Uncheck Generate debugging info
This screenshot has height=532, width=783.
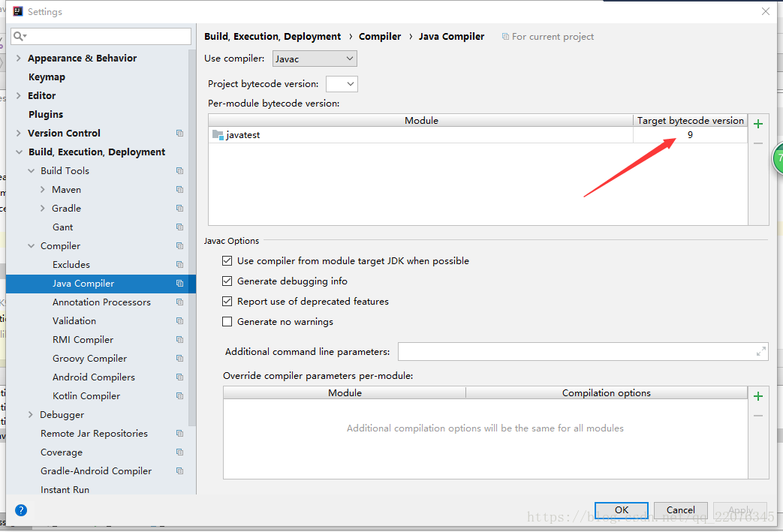tap(227, 281)
